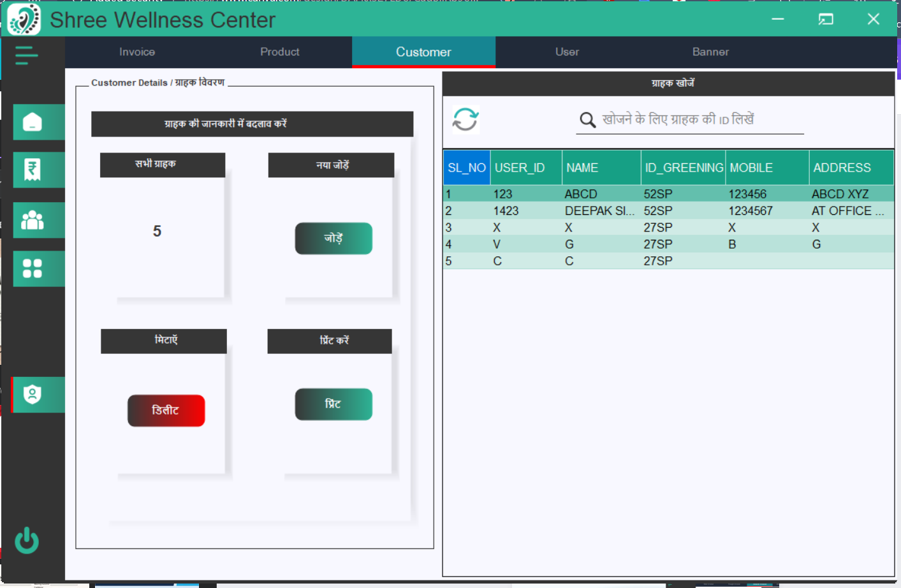Click the customer ID search input field
Image resolution: width=901 pixels, height=588 pixels.
tap(689, 119)
